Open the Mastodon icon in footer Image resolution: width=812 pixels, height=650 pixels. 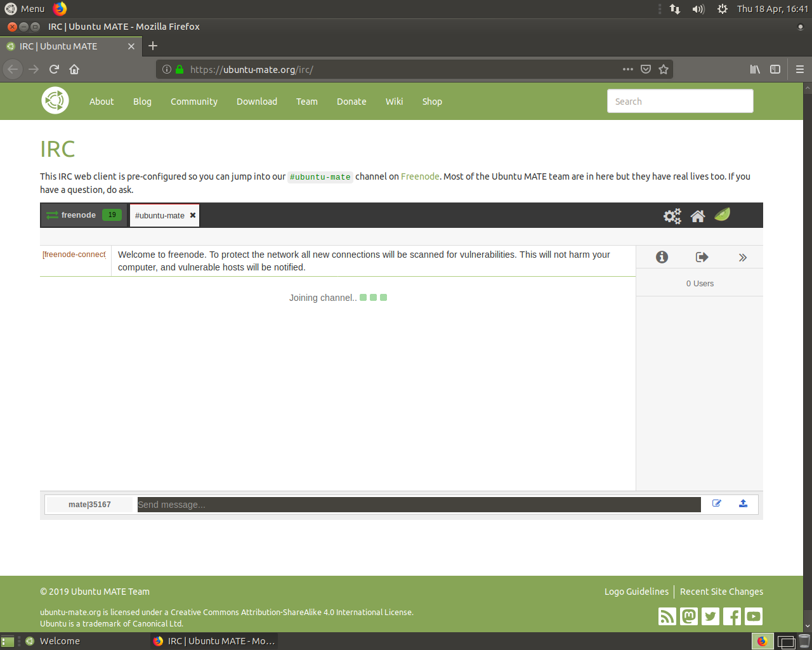(x=689, y=616)
